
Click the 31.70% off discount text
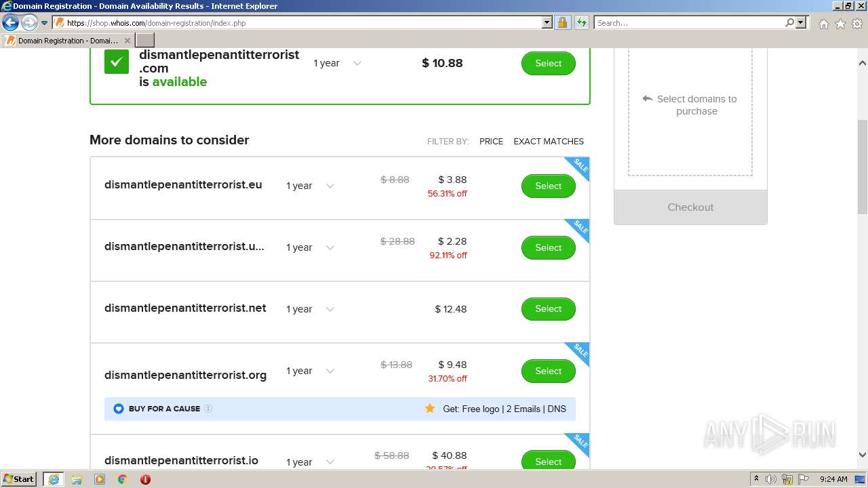pos(447,378)
